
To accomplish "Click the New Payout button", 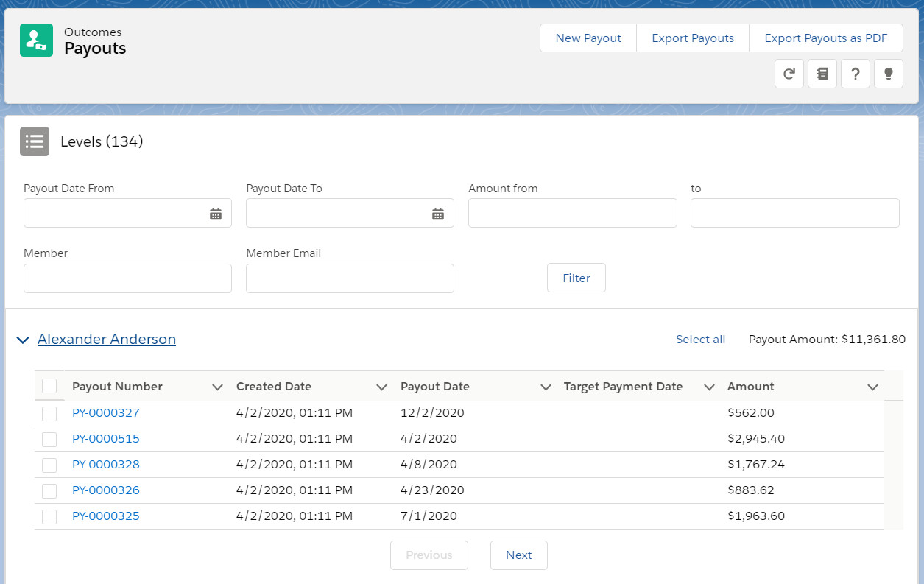I will [588, 38].
